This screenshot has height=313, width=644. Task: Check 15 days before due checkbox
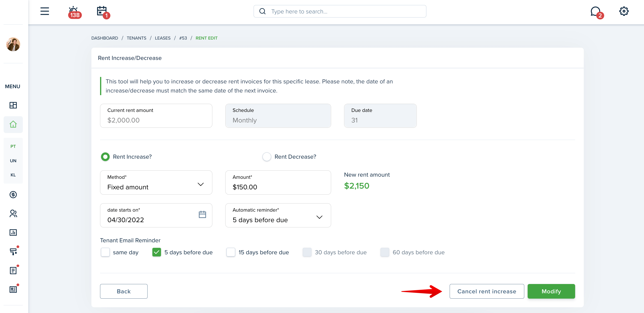[x=231, y=252]
